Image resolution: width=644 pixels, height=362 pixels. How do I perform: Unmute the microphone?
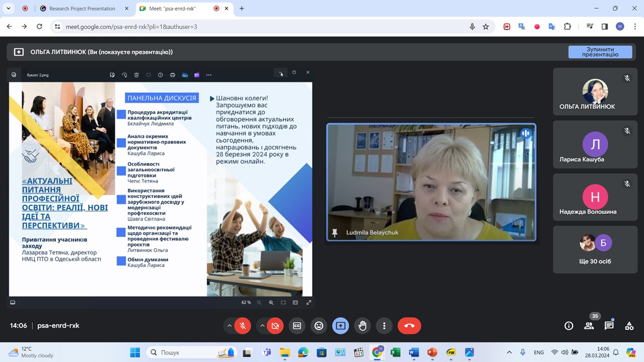pos(243,326)
